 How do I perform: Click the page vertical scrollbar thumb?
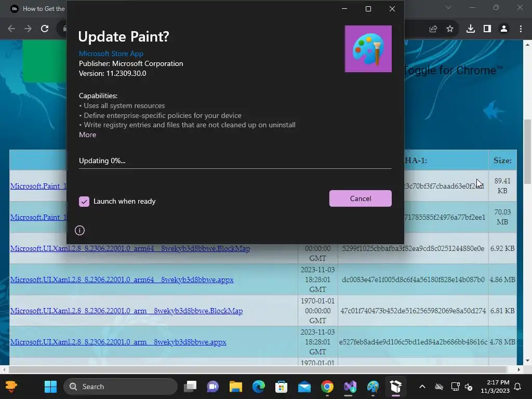(x=528, y=151)
